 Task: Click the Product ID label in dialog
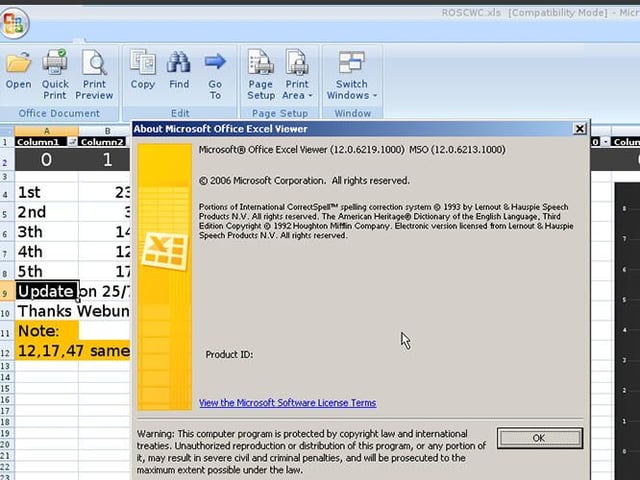(229, 354)
